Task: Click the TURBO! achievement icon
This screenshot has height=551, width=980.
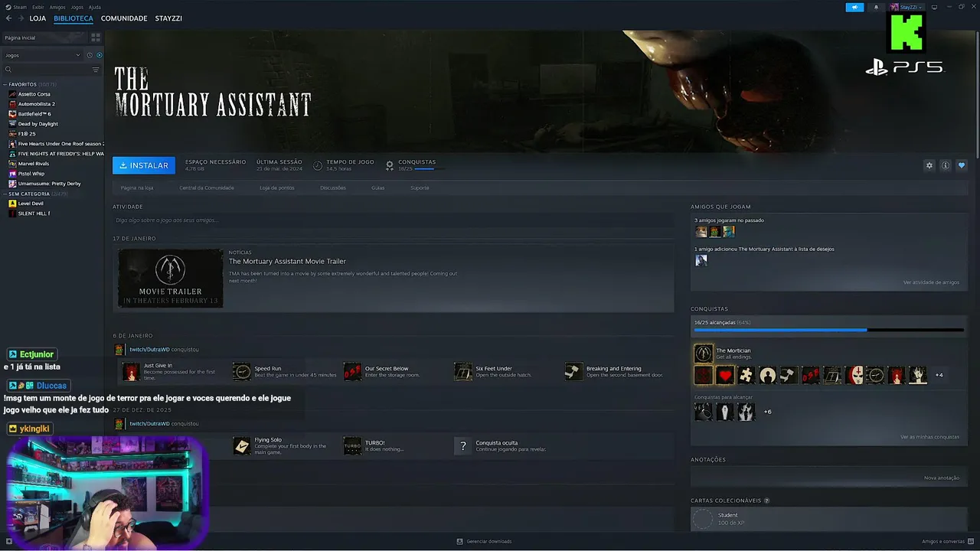Action: tap(352, 446)
